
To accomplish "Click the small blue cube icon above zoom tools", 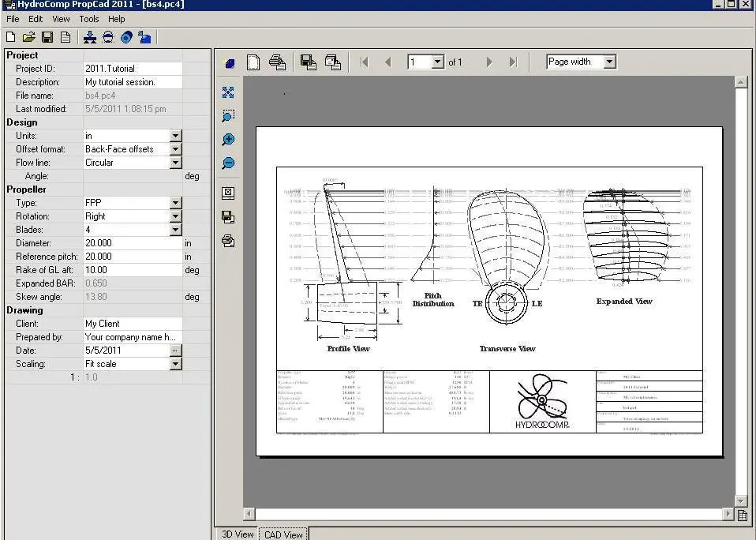I will coord(230,64).
